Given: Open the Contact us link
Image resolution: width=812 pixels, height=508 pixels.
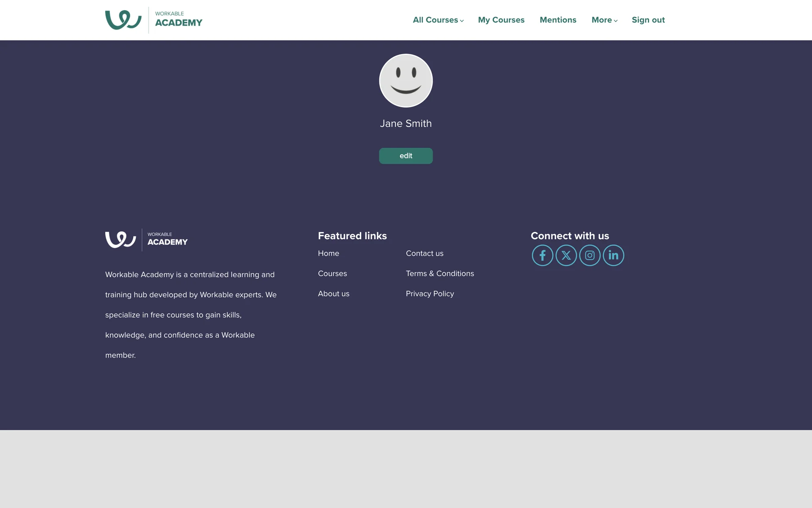Looking at the screenshot, I should tap(424, 253).
